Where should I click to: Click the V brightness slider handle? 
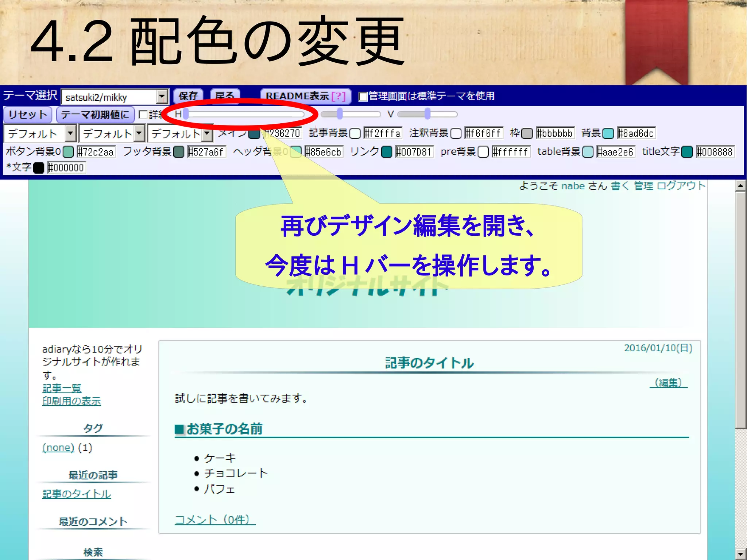click(427, 114)
